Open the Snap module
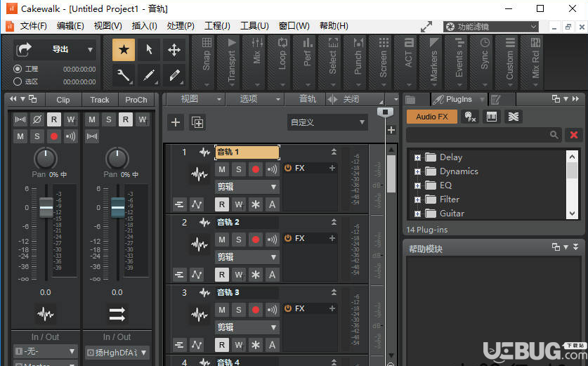The width and height of the screenshot is (588, 366). pyautogui.click(x=207, y=62)
